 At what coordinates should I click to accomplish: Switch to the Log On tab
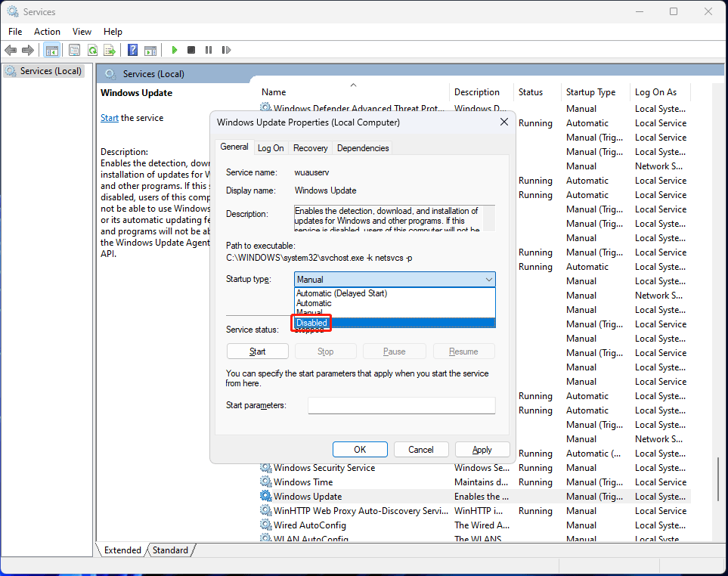270,147
